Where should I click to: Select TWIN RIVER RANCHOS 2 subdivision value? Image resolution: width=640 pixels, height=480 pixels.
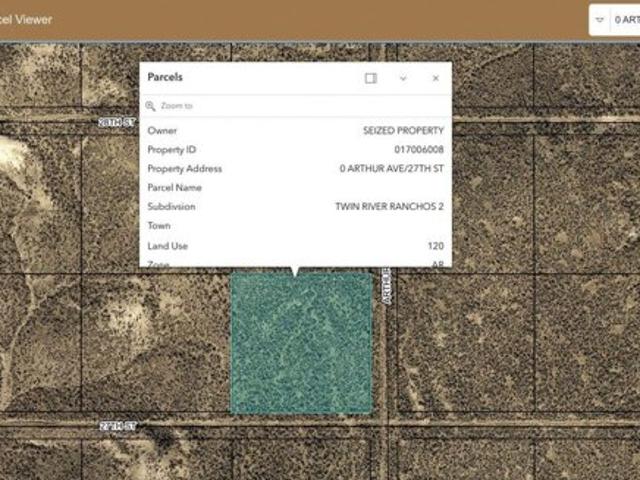pos(389,207)
